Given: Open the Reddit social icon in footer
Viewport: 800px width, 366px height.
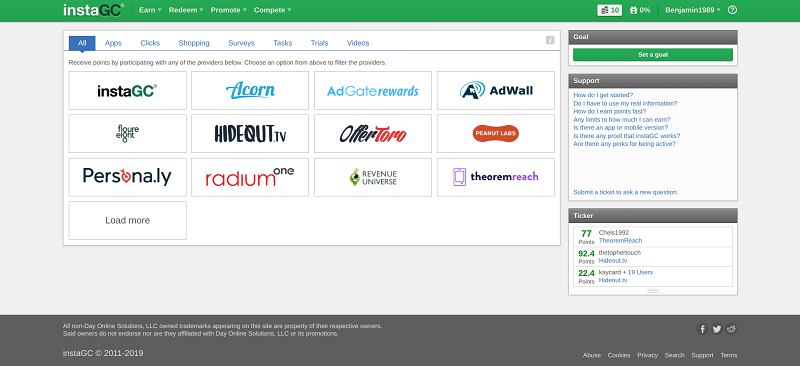Looking at the screenshot, I should coord(732,329).
